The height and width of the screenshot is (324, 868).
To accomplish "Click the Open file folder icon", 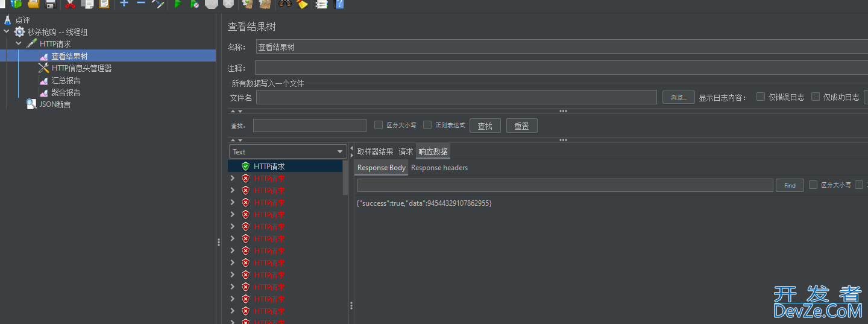I will click(x=33, y=4).
